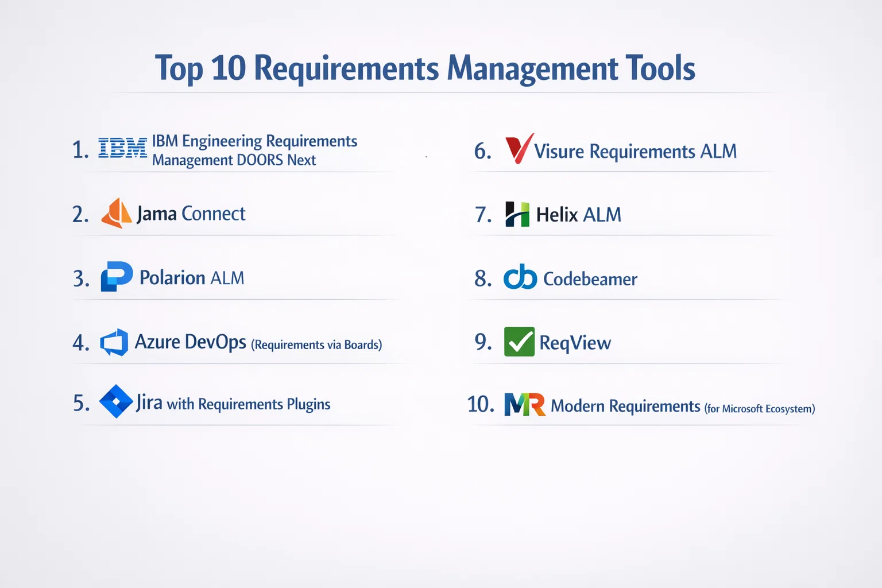Click the Modern Requirements text label

625,407
